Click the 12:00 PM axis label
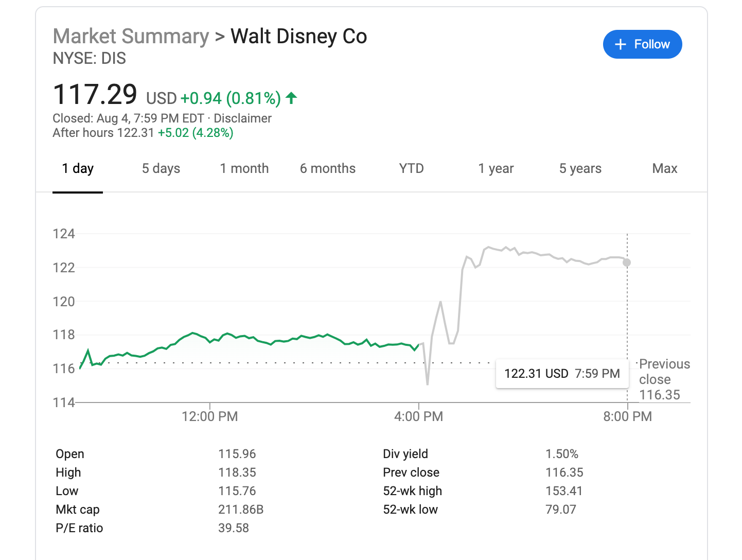742x560 pixels. pyautogui.click(x=209, y=416)
